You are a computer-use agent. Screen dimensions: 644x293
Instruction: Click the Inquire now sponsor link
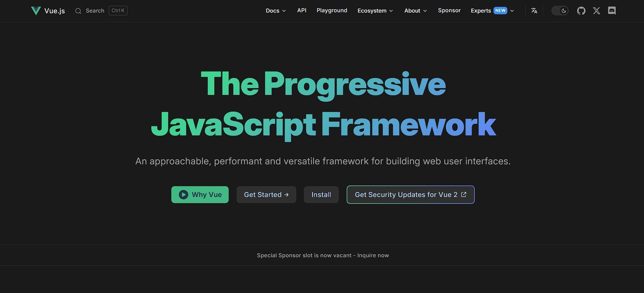tap(373, 255)
